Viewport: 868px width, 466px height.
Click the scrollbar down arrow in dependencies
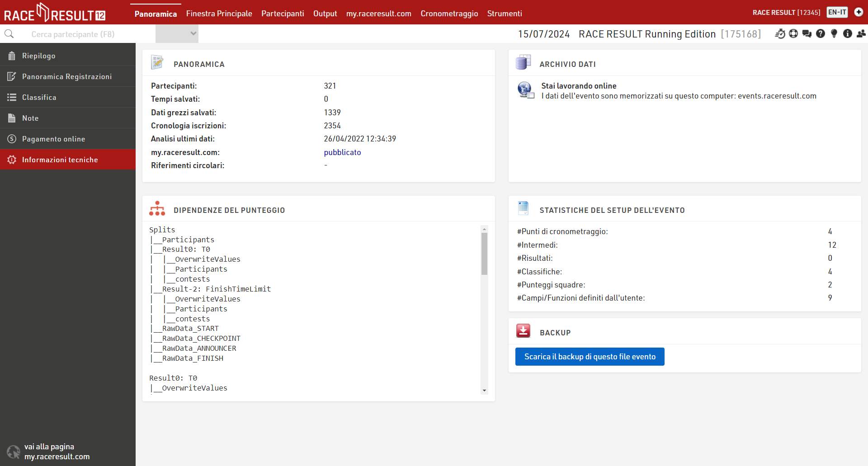[484, 391]
